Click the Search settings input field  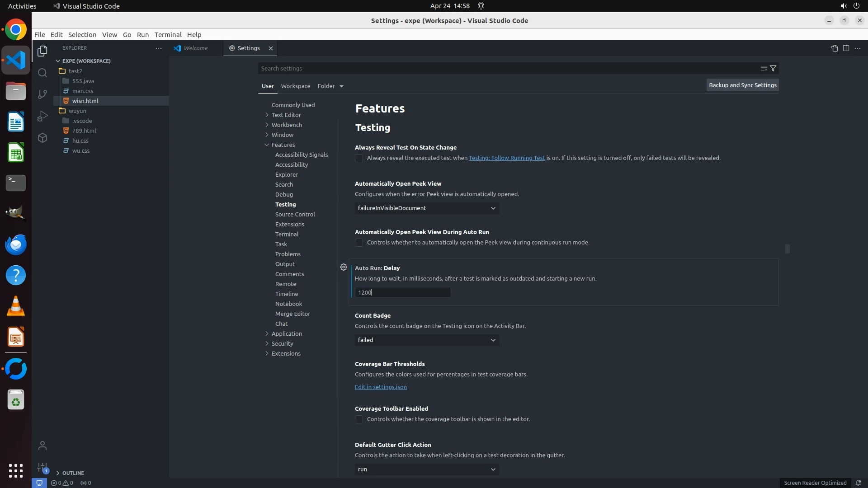[x=506, y=68]
